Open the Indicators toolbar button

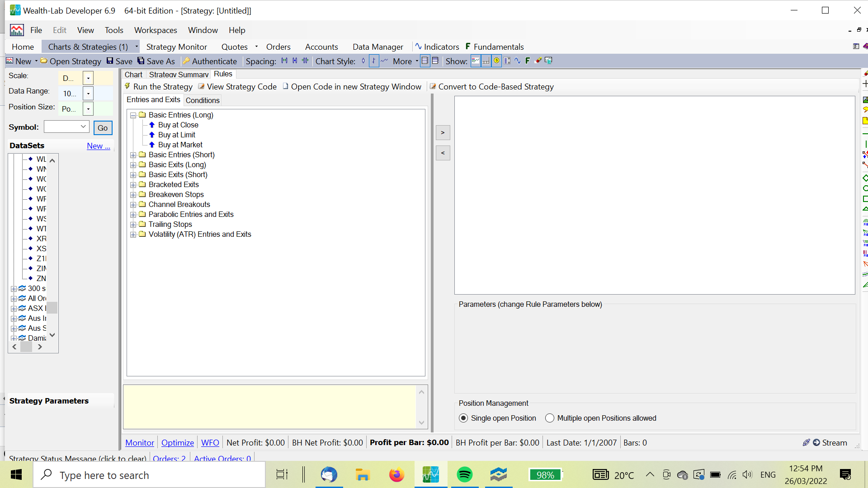437,47
